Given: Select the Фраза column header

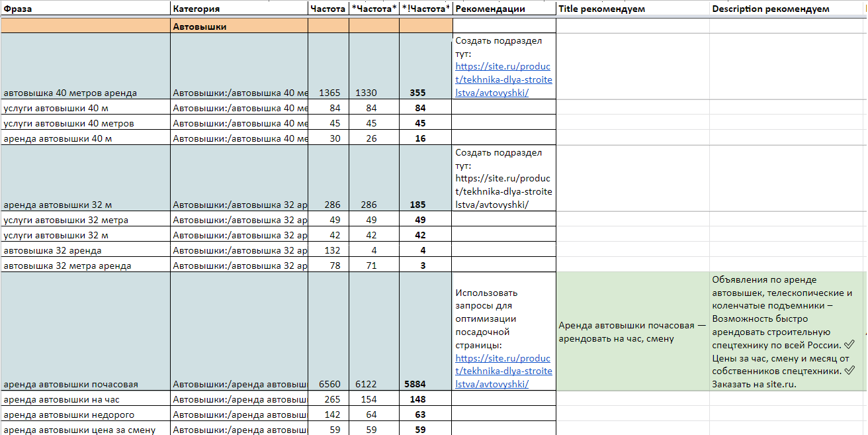Looking at the screenshot, I should [x=85, y=9].
